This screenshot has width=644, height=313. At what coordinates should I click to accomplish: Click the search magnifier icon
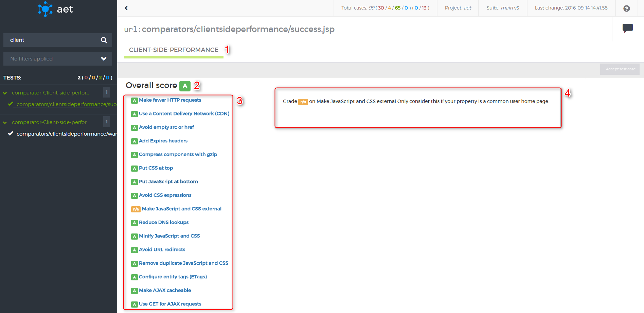104,40
